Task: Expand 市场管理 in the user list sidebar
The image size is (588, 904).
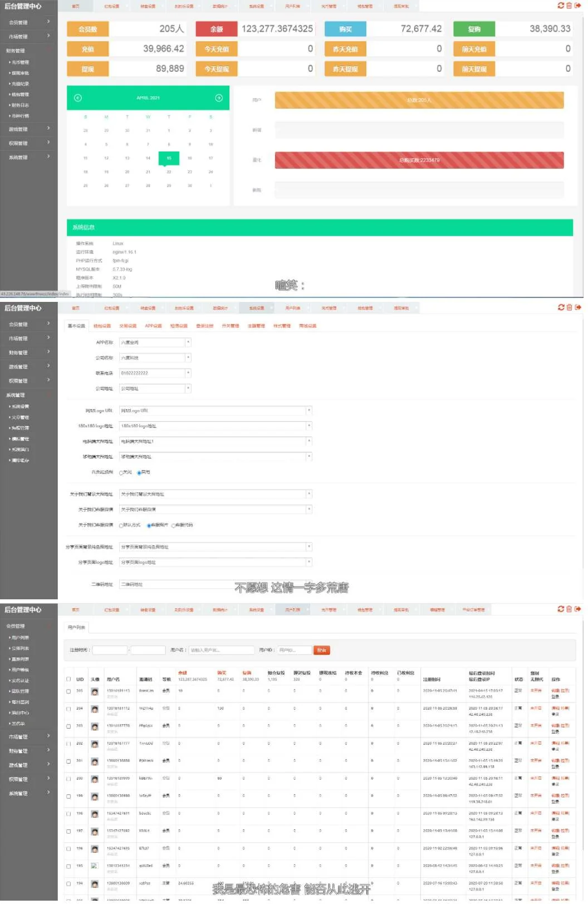Action: pyautogui.click(x=28, y=737)
